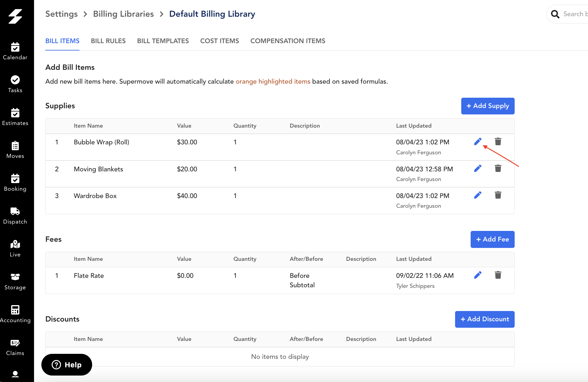Select the Moving Blankets item name
Viewport: 588px width, 382px height.
click(x=98, y=169)
